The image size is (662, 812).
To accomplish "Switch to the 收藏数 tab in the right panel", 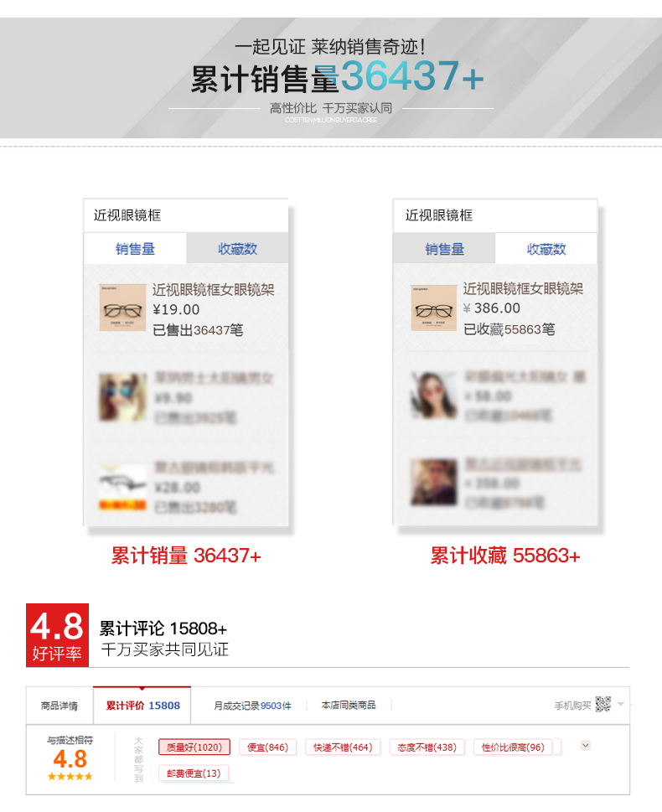I will 546,249.
